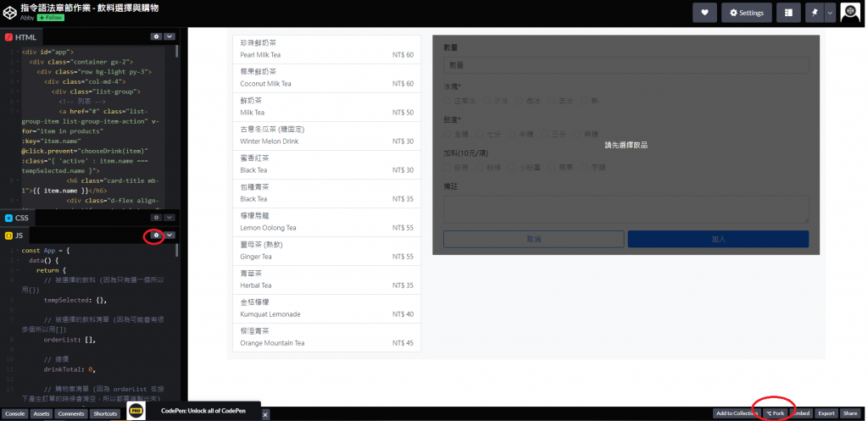The height and width of the screenshot is (421, 868).
Task: Click the 加入 add button
Action: pos(718,239)
